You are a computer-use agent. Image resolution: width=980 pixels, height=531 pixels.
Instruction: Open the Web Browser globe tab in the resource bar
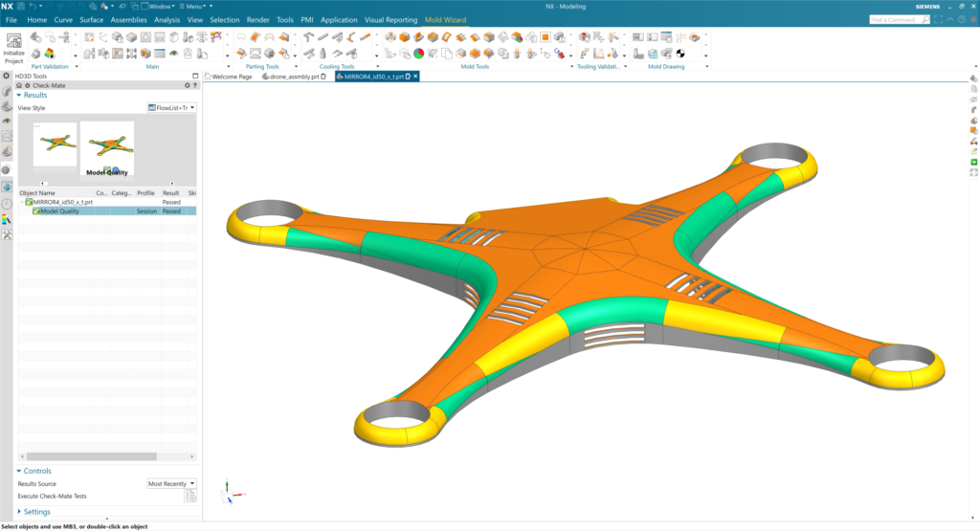7,187
